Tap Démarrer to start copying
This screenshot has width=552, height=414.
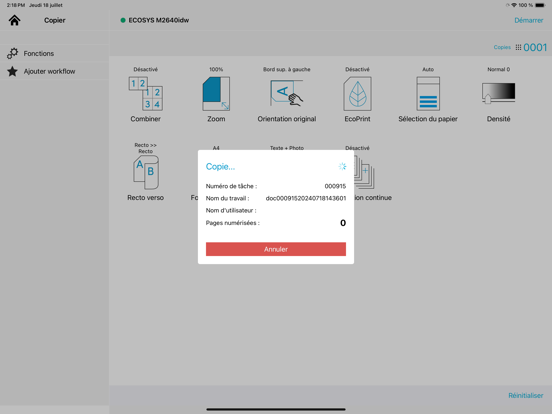(528, 20)
